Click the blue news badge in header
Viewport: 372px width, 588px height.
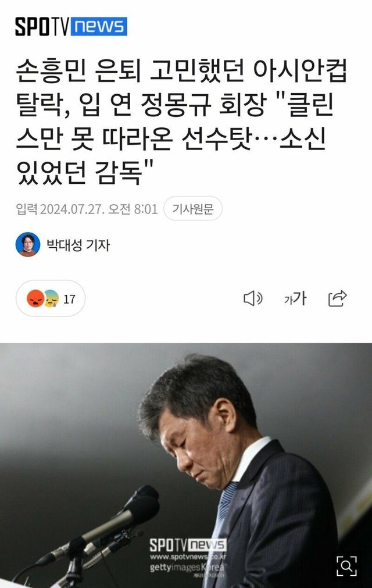(99, 27)
